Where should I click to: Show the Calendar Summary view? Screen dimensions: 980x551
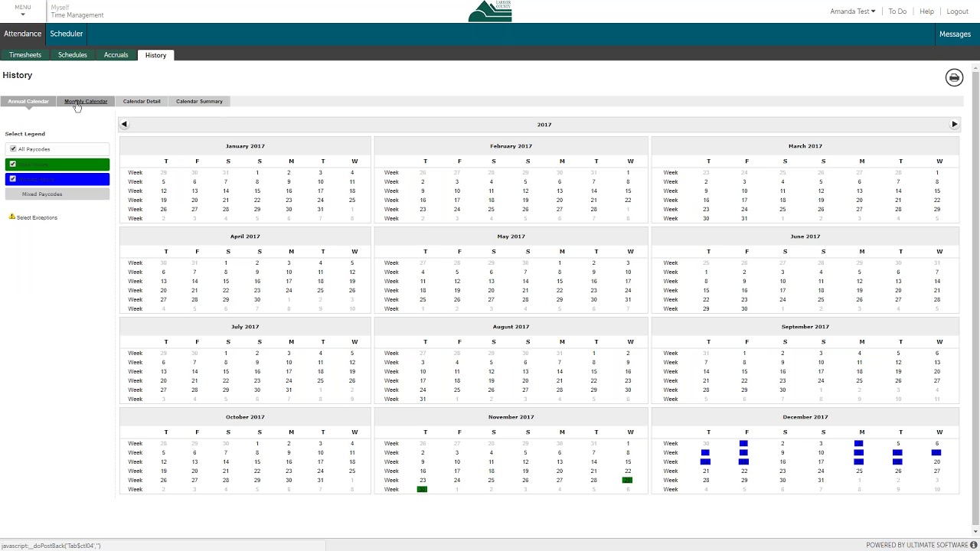[199, 101]
